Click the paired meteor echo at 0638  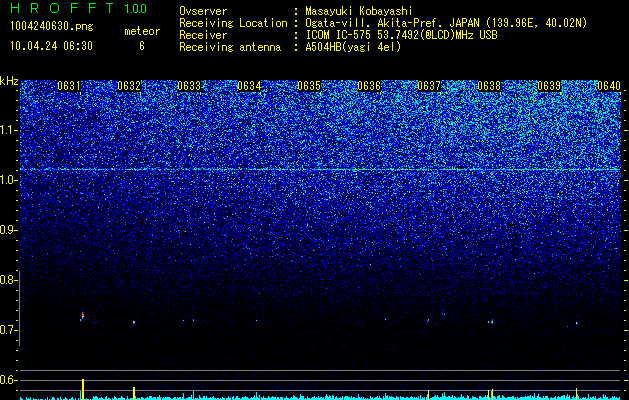point(490,321)
